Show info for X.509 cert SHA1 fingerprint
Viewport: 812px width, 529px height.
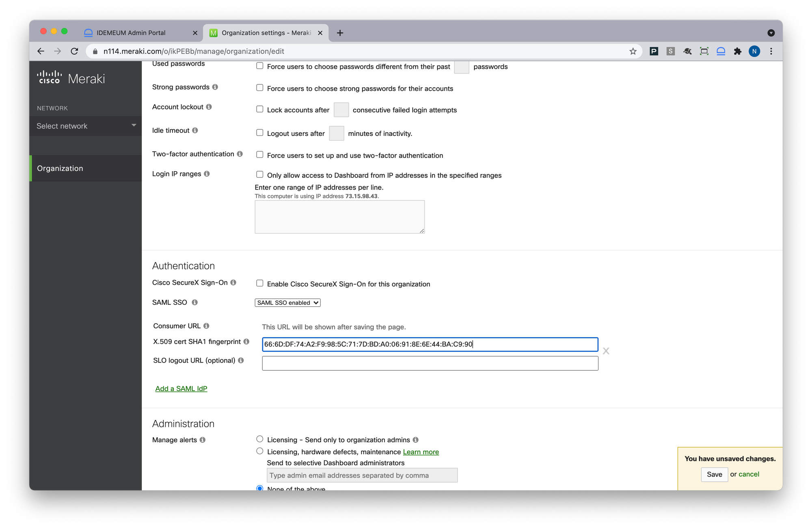coord(246,342)
